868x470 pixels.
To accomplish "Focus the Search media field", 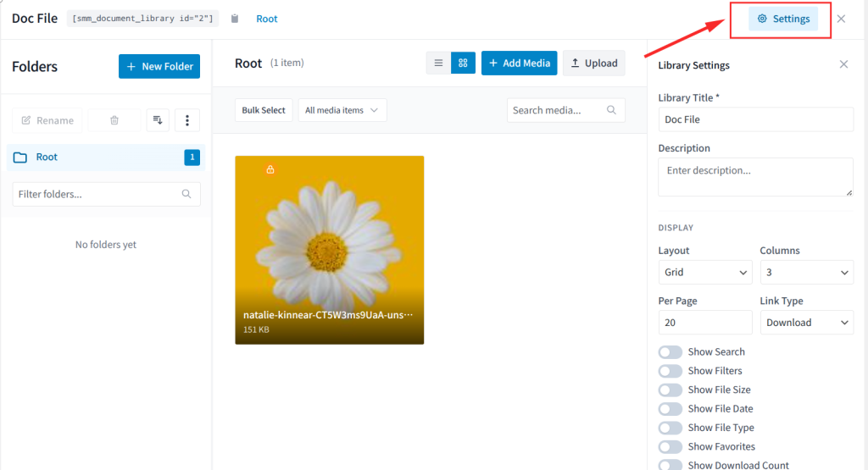I will tap(565, 110).
